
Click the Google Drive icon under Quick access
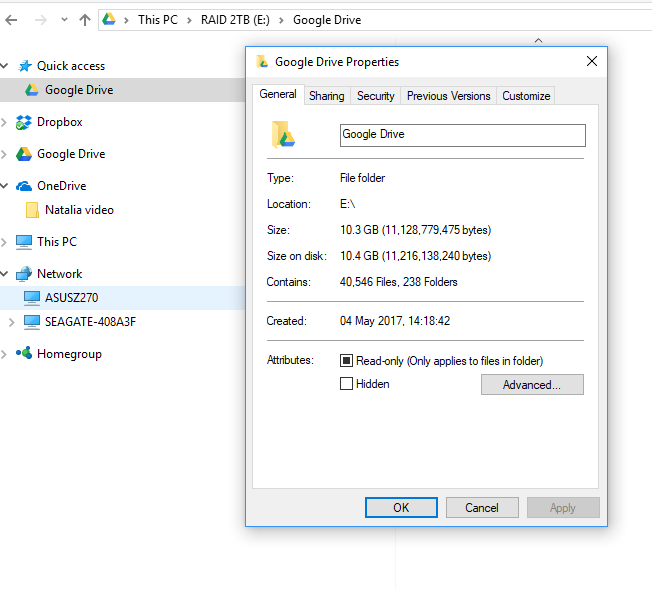point(32,90)
